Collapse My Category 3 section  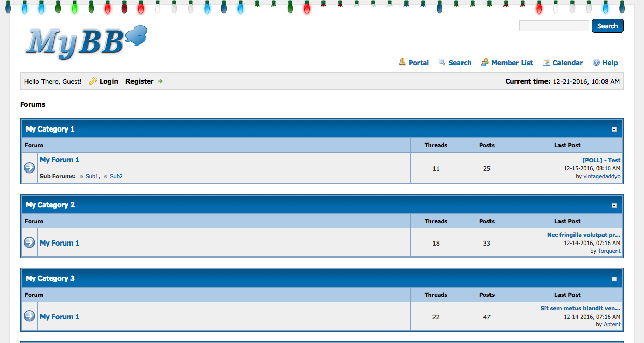(614, 279)
